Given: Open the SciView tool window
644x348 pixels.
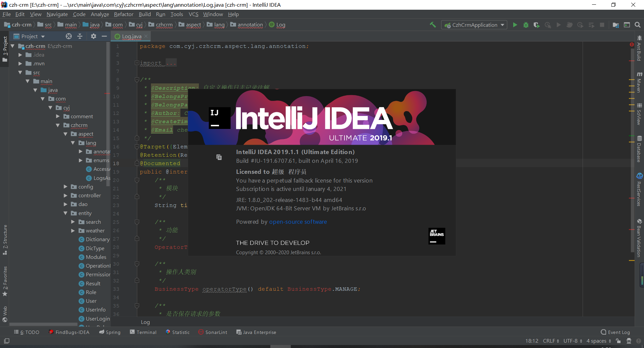Looking at the screenshot, I should click(639, 114).
